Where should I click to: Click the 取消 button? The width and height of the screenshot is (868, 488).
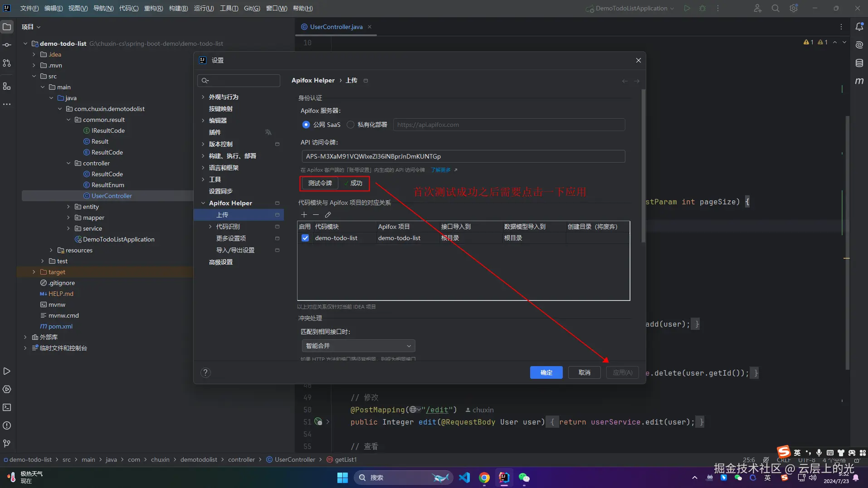[x=585, y=372]
